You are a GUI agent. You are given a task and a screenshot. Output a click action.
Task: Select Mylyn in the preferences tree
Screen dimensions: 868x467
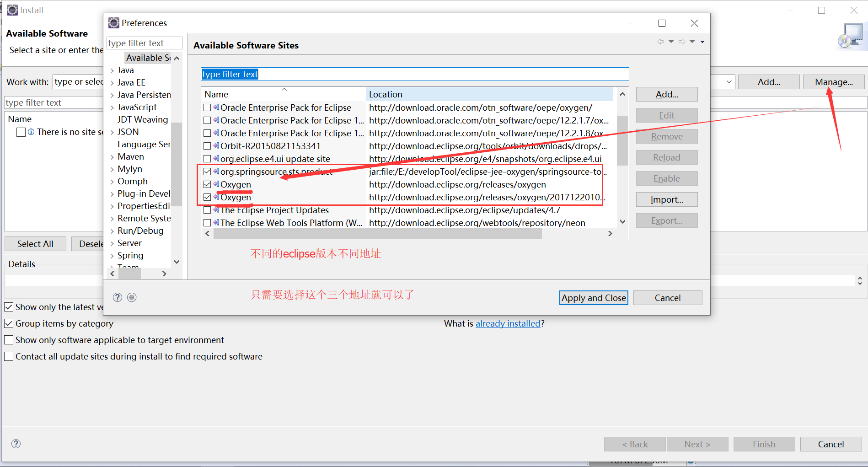click(x=129, y=169)
